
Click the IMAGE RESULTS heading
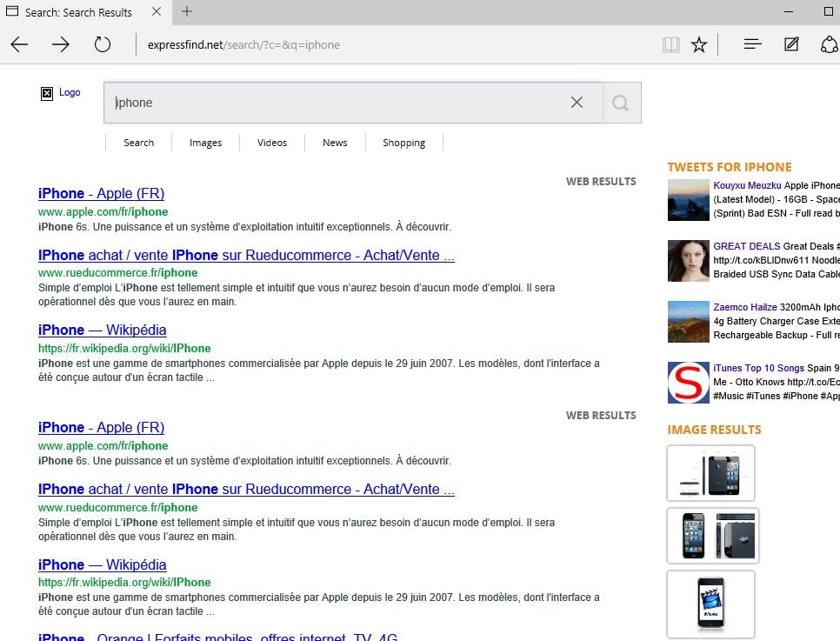(714, 430)
